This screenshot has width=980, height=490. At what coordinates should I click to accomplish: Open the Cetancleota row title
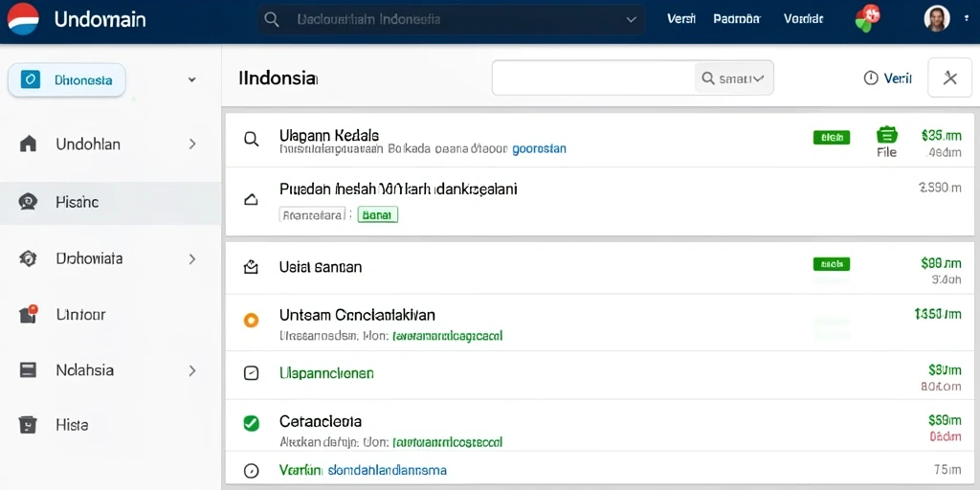321,421
